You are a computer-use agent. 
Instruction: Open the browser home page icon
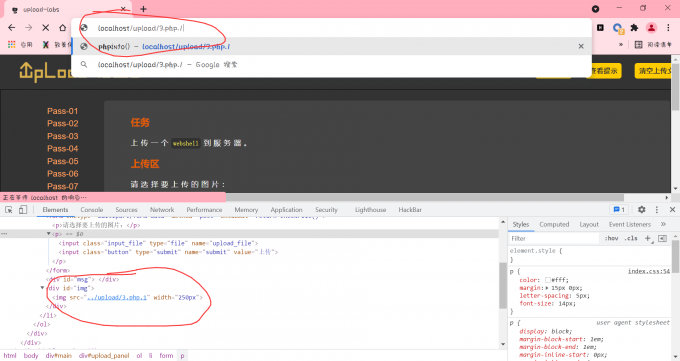click(x=62, y=28)
